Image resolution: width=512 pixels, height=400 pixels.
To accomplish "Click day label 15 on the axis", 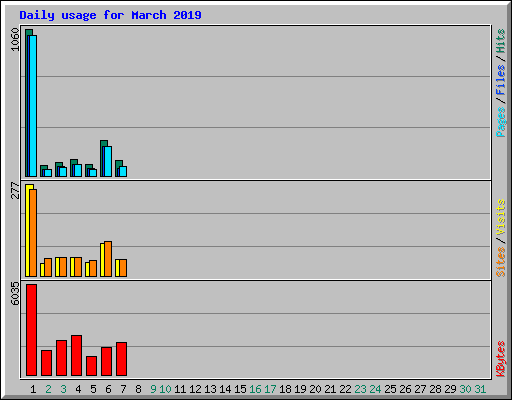I will point(240,389).
